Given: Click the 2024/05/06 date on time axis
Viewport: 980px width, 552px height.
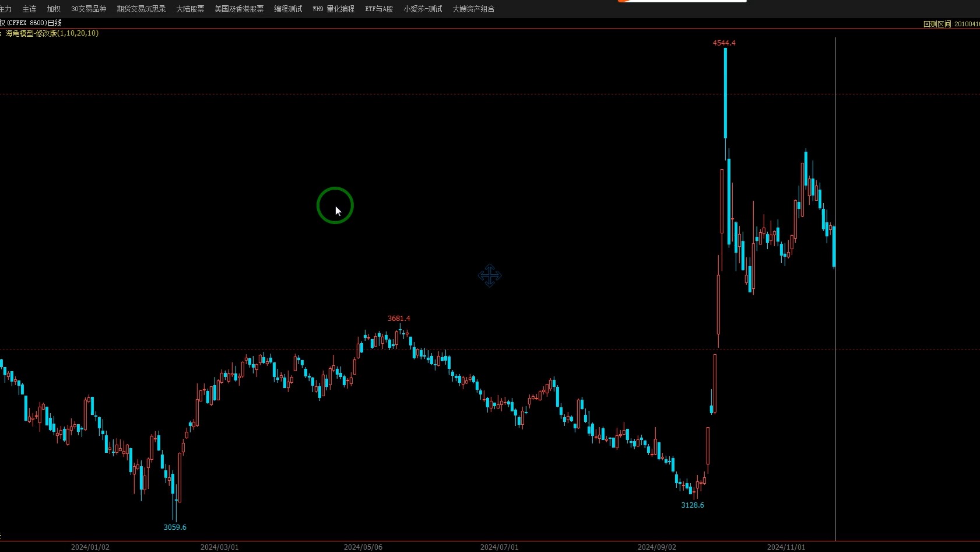Looking at the screenshot, I should (x=363, y=547).
